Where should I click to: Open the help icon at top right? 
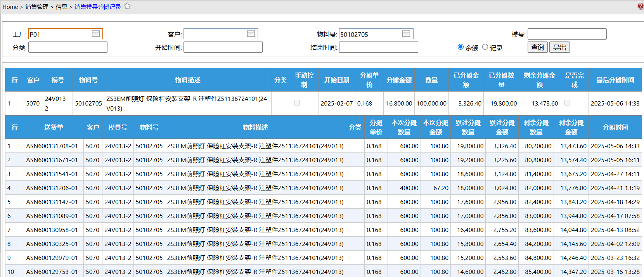pos(641,6)
